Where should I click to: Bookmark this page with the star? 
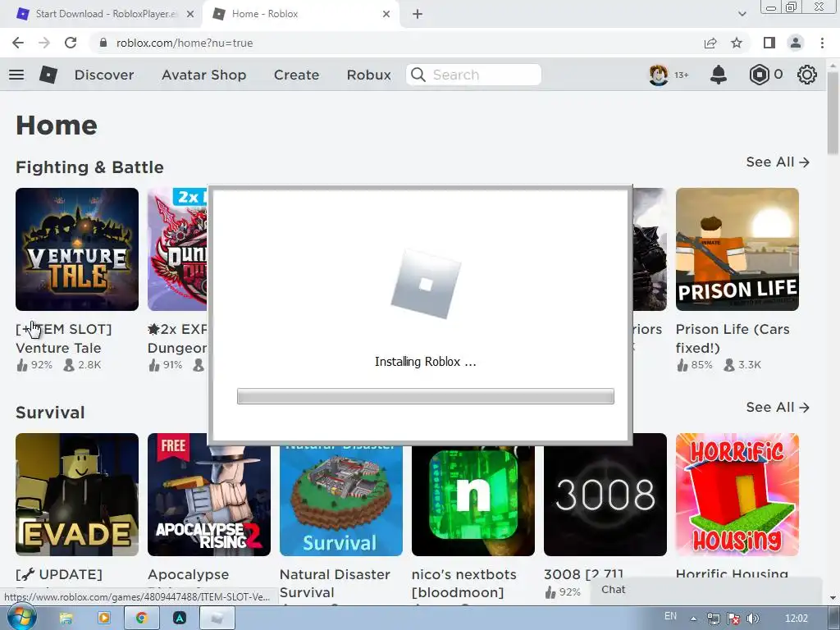click(737, 43)
